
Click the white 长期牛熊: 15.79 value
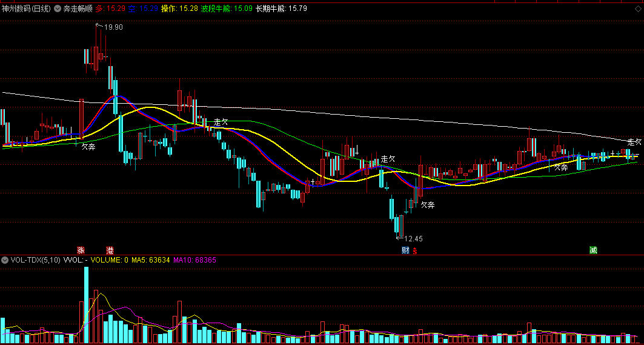[x=281, y=8]
